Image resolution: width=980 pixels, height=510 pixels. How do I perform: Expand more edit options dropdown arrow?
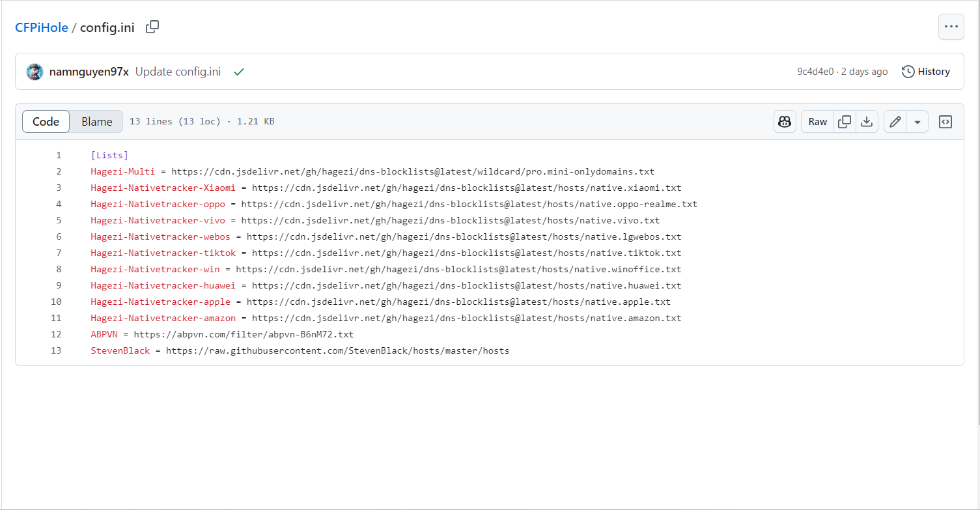pyautogui.click(x=917, y=122)
